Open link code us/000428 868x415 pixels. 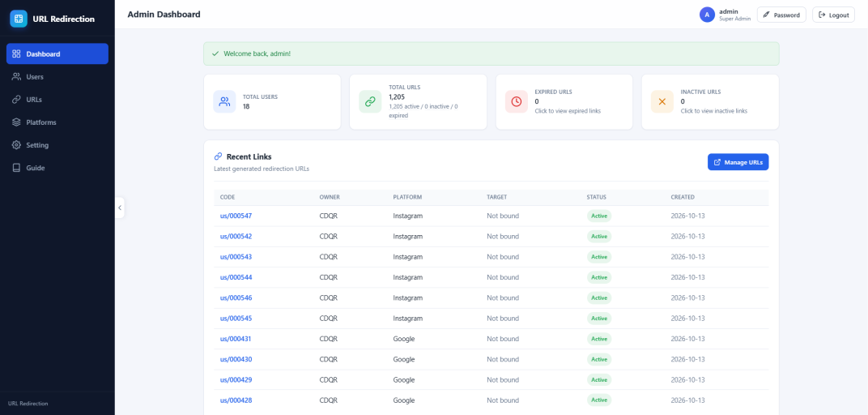pos(236,400)
